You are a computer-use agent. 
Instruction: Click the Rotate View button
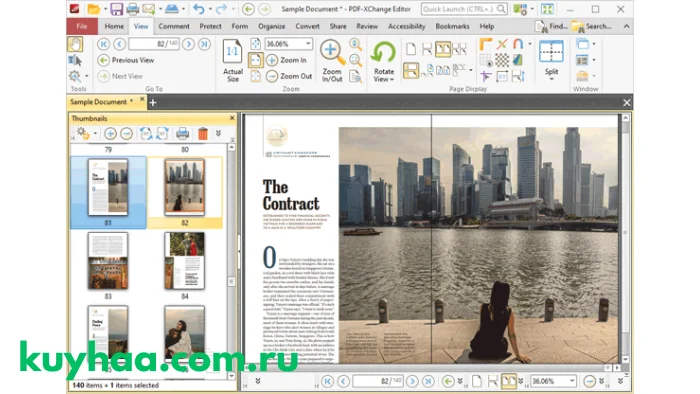pos(383,62)
